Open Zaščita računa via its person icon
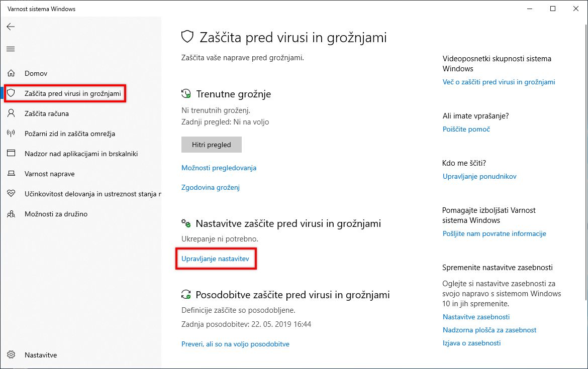 click(x=12, y=113)
